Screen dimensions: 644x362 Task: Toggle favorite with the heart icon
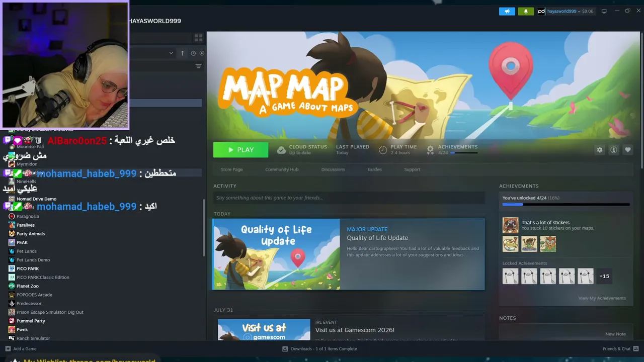[627, 150]
